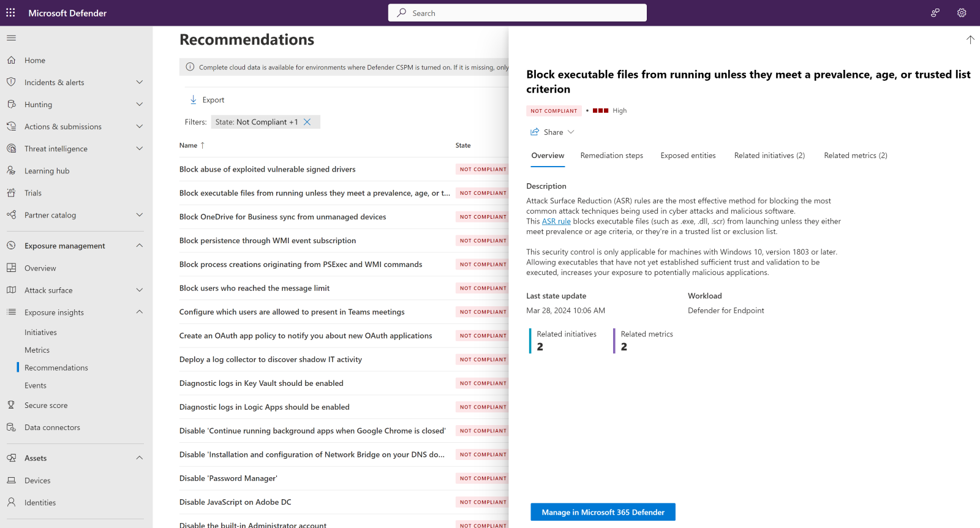
Task: Open the app launcher waffle menu
Action: (x=10, y=12)
